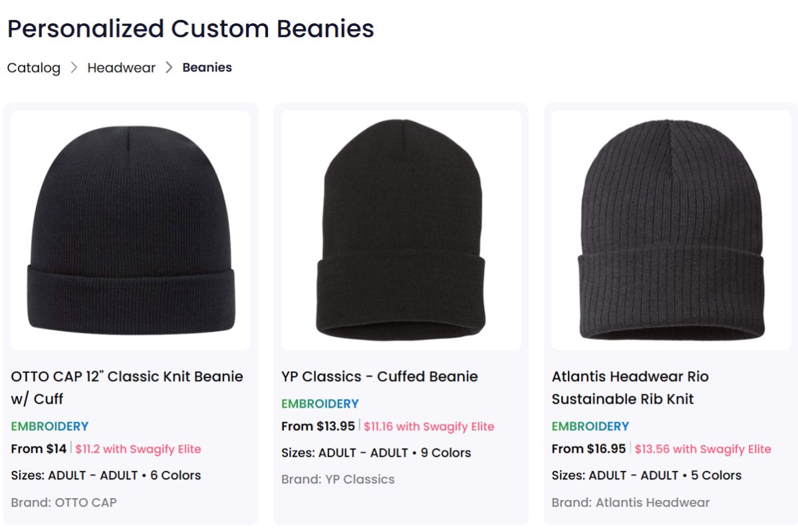Viewport: 798px width, 532px height.
Task: Click the $11.2 Swagify Elite price link
Action: coord(137,449)
